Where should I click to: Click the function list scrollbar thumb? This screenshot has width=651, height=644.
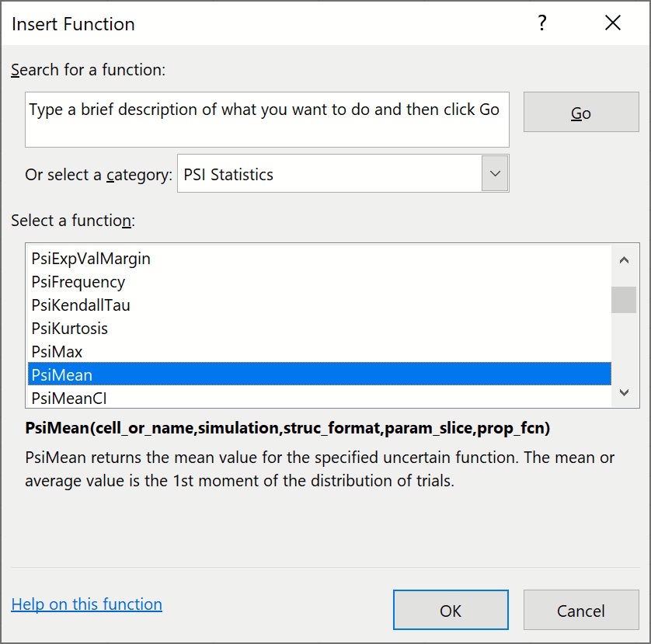[624, 299]
